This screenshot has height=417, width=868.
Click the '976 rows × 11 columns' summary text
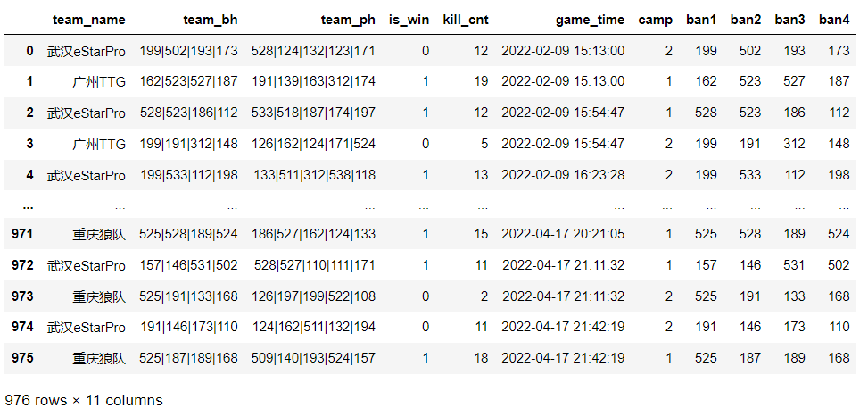84,400
